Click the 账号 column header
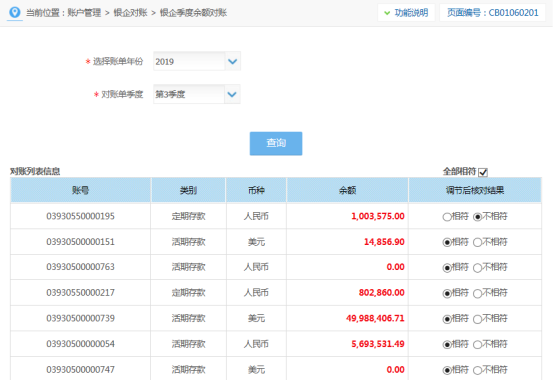Viewport: 554px width, 380px height. [x=81, y=190]
